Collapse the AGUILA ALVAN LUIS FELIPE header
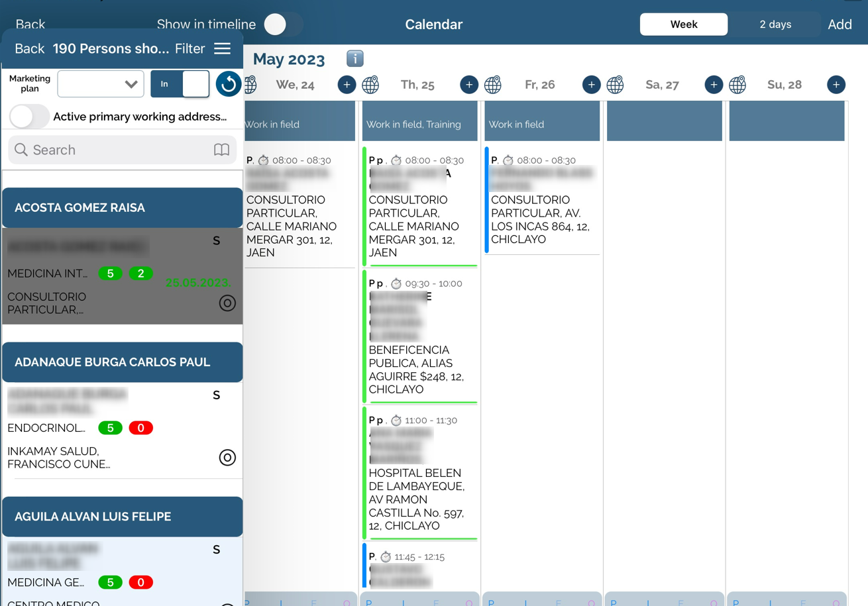The image size is (868, 606). (x=123, y=517)
